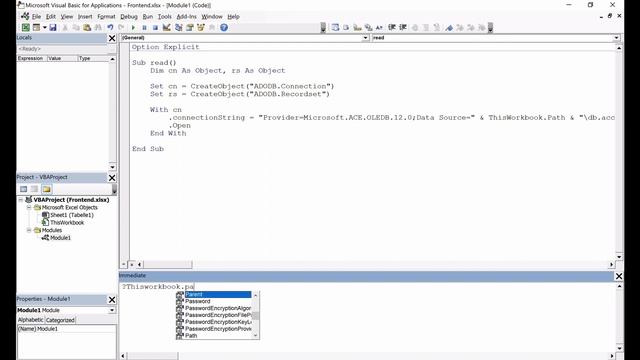Click View Object icon in Project panel
The width and height of the screenshot is (640, 360).
[x=35, y=189]
